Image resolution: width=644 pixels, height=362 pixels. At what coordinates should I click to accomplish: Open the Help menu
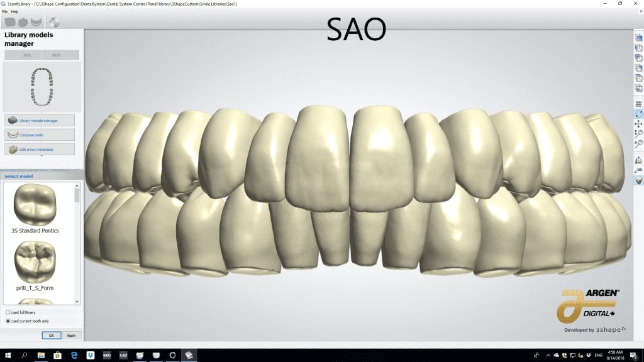point(14,11)
